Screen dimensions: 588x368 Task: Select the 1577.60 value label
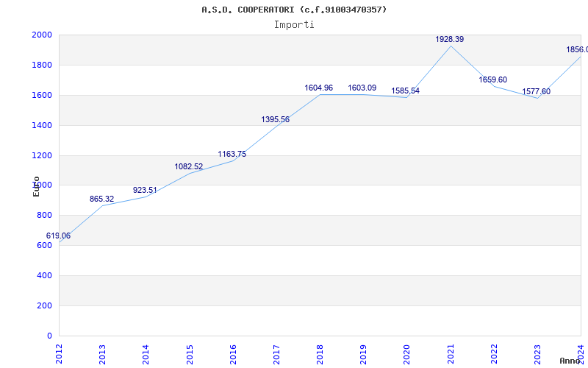(x=536, y=91)
